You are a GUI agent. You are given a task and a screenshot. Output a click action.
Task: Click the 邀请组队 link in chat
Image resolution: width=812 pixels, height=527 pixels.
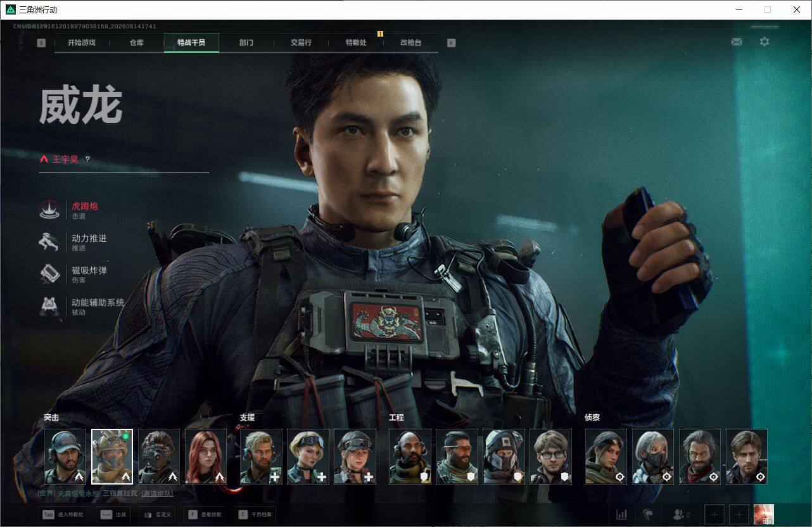(157, 493)
